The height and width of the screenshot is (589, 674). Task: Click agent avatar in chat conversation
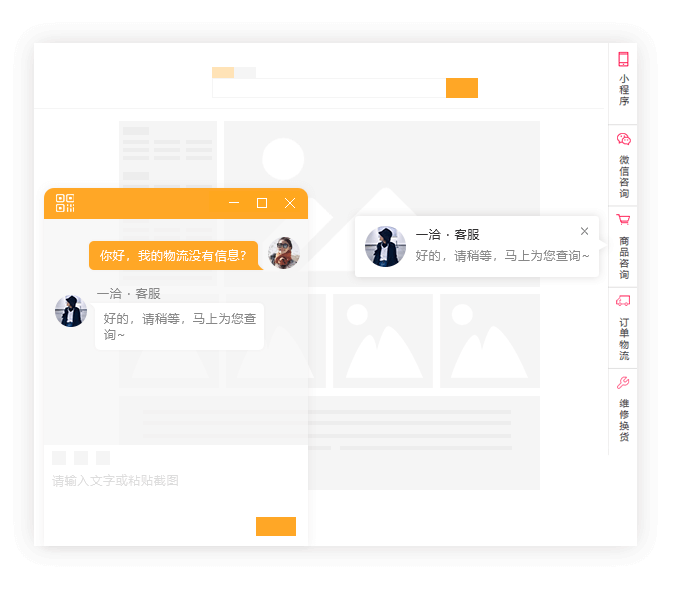pos(71,311)
